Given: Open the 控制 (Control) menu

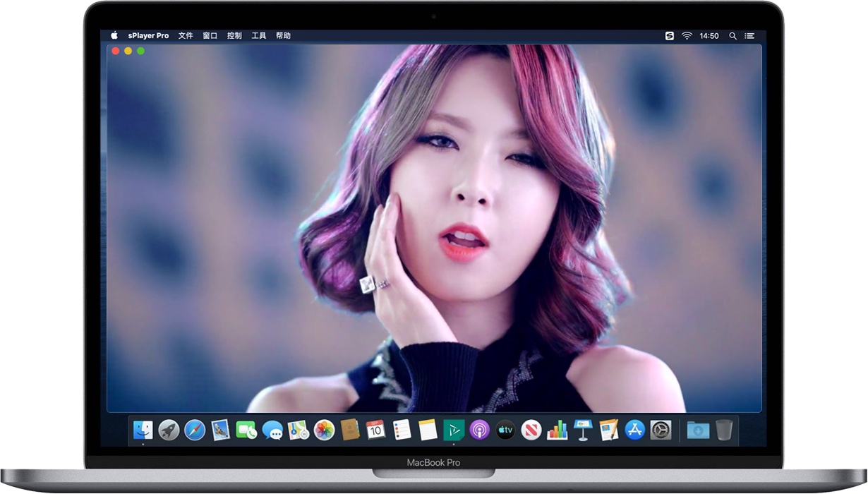Looking at the screenshot, I should coord(234,35).
